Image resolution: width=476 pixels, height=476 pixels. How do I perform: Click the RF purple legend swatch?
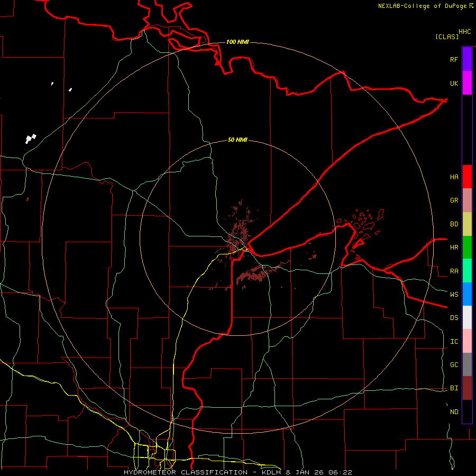[467, 59]
